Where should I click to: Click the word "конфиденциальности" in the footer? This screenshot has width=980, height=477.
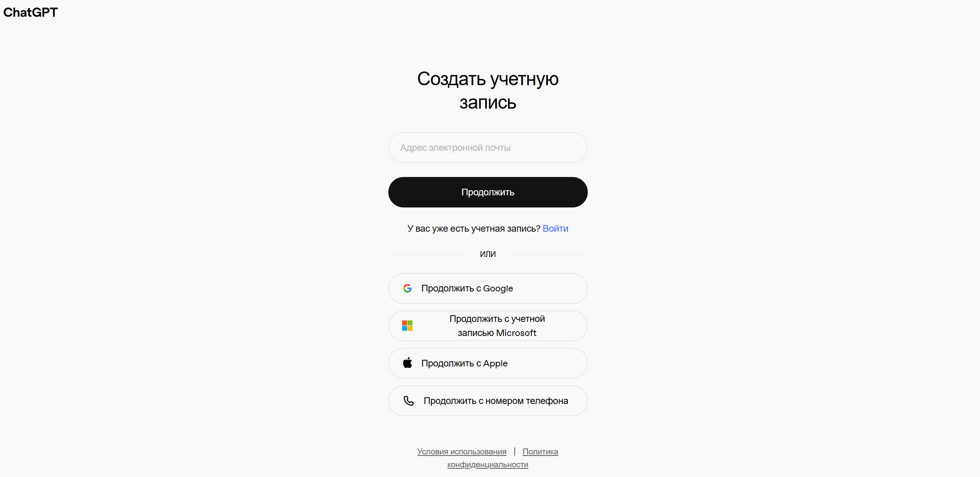coord(488,464)
